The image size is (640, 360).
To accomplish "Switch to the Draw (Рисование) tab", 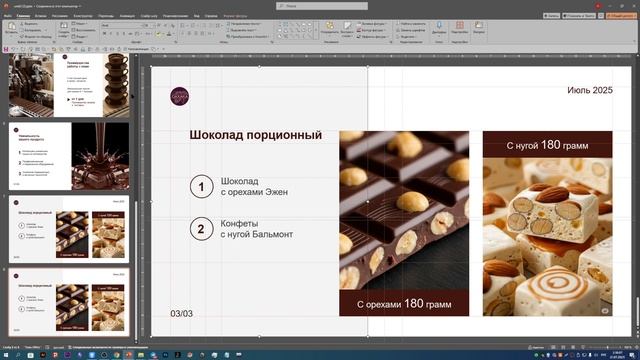I will click(x=60, y=16).
